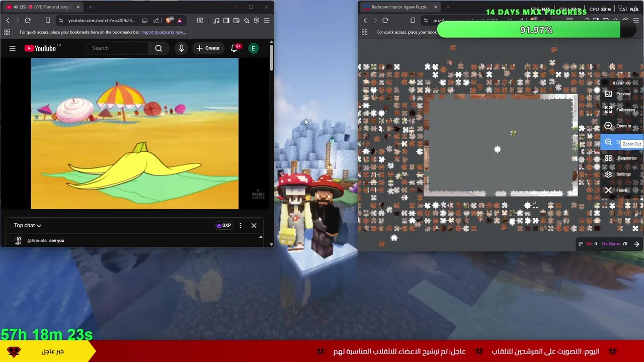
Task: Start voice search with the microphone icon
Action: [181, 48]
